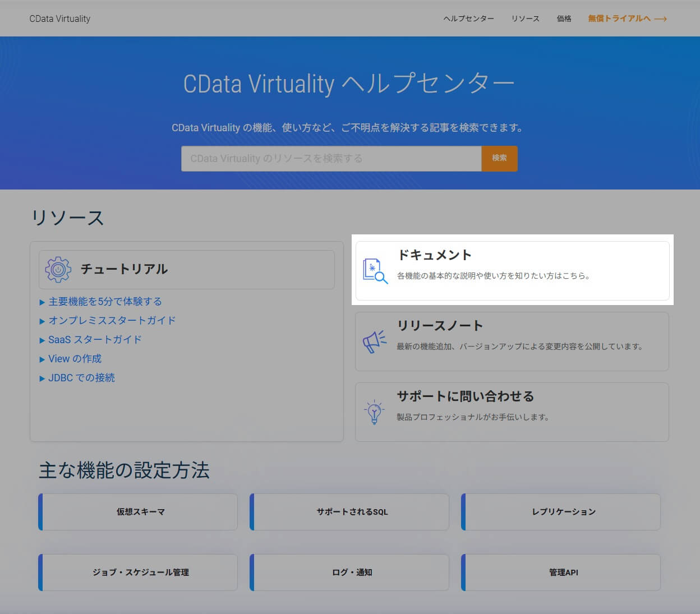Click the レプリケーション button

coord(561,512)
